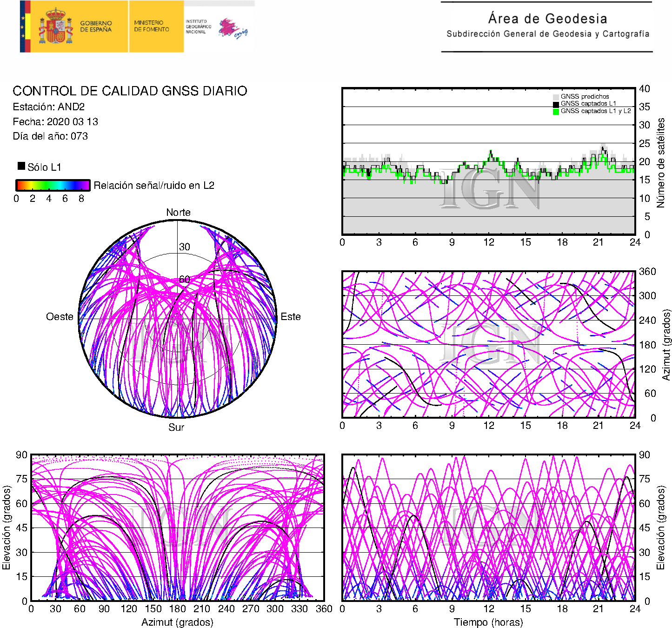
Task: Click the Estación: AND2 label
Action: [x=49, y=107]
